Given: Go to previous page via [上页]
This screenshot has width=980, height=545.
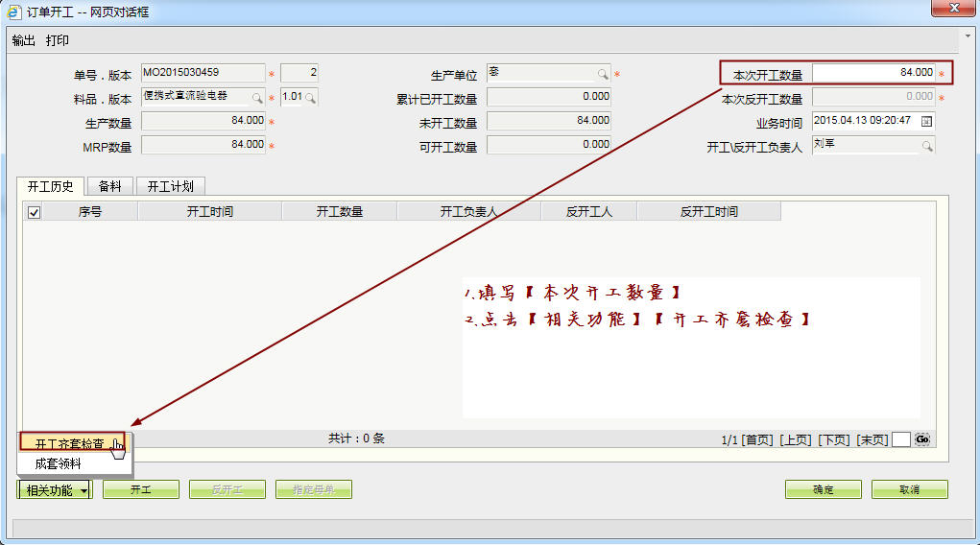Looking at the screenshot, I should click(796, 440).
